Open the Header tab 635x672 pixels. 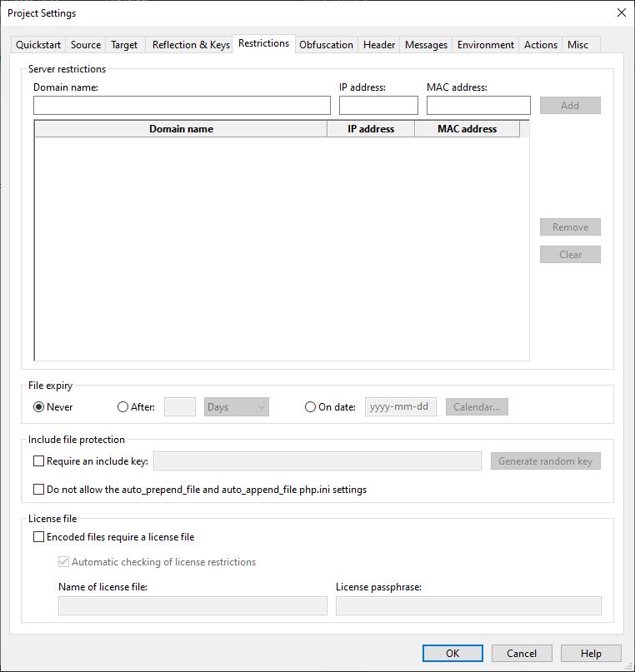click(379, 45)
